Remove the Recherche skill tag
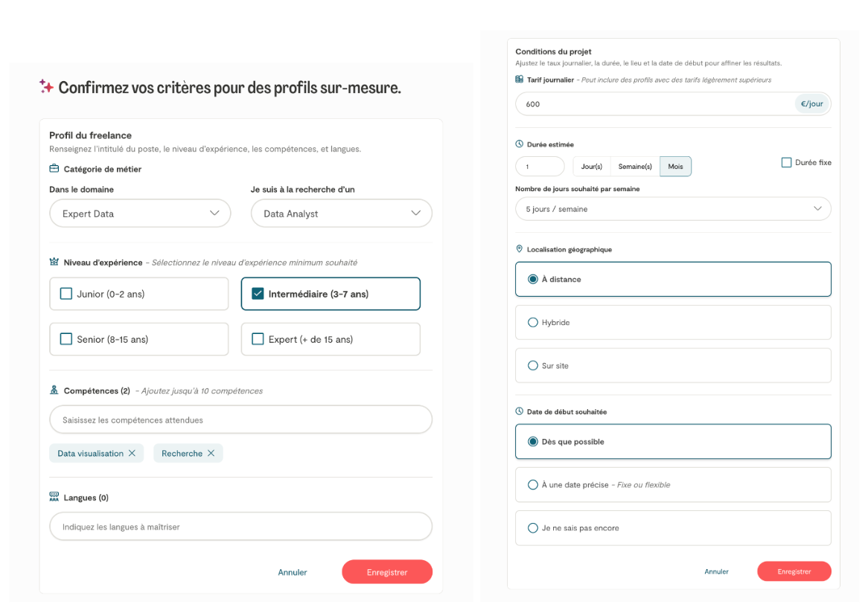 [211, 453]
